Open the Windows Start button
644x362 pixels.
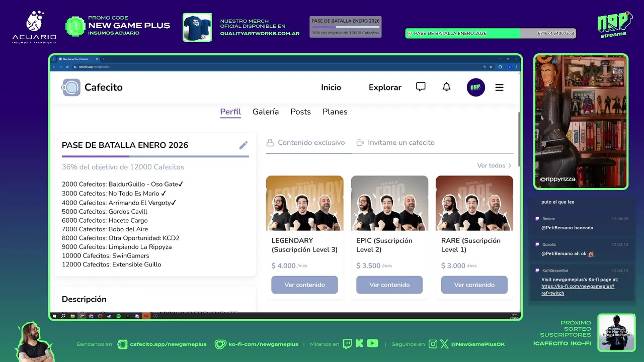54,316
